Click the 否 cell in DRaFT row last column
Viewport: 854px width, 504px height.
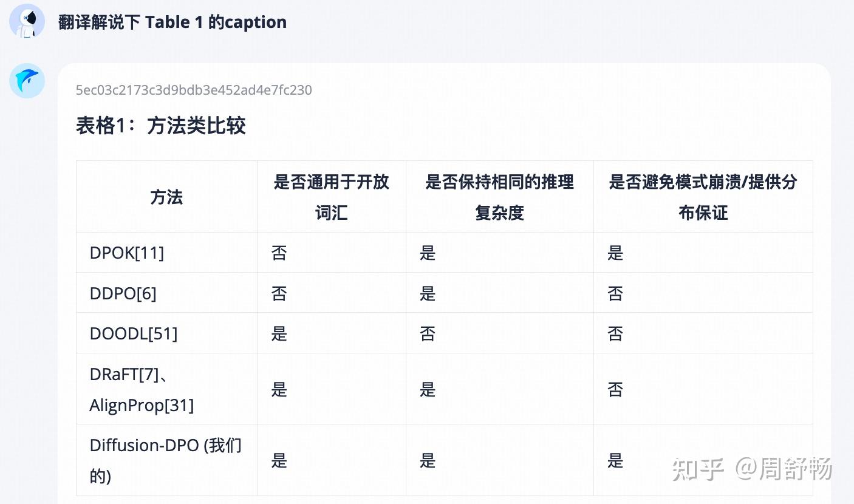coord(615,389)
